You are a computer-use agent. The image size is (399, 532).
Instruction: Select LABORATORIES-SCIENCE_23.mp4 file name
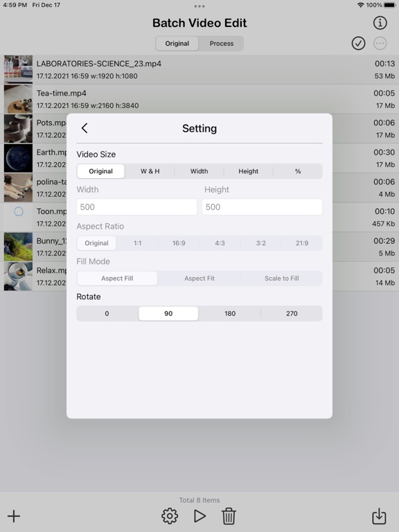[99, 64]
